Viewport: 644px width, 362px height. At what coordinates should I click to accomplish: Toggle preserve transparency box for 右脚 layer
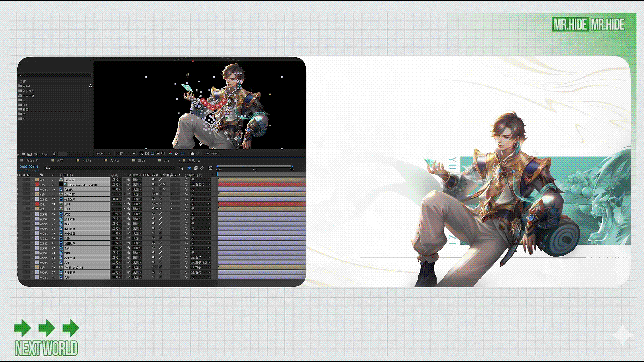pyautogui.click(x=125, y=253)
